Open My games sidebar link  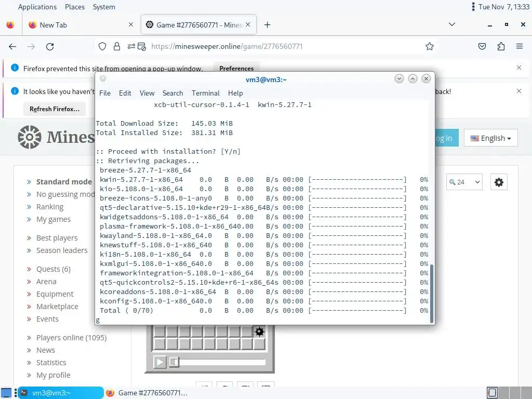(54, 219)
